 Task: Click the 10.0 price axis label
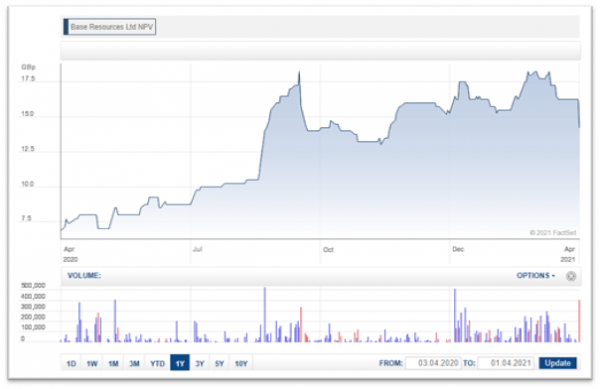28,184
